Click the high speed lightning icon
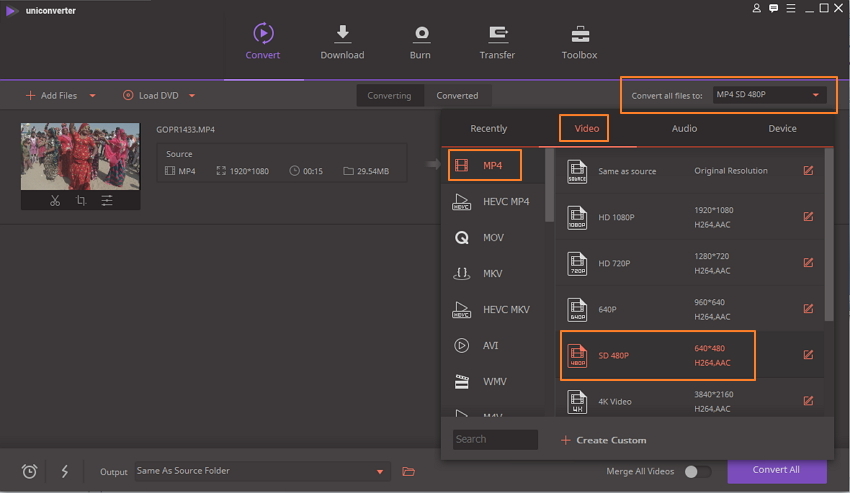This screenshot has height=493, width=850. pyautogui.click(x=65, y=471)
